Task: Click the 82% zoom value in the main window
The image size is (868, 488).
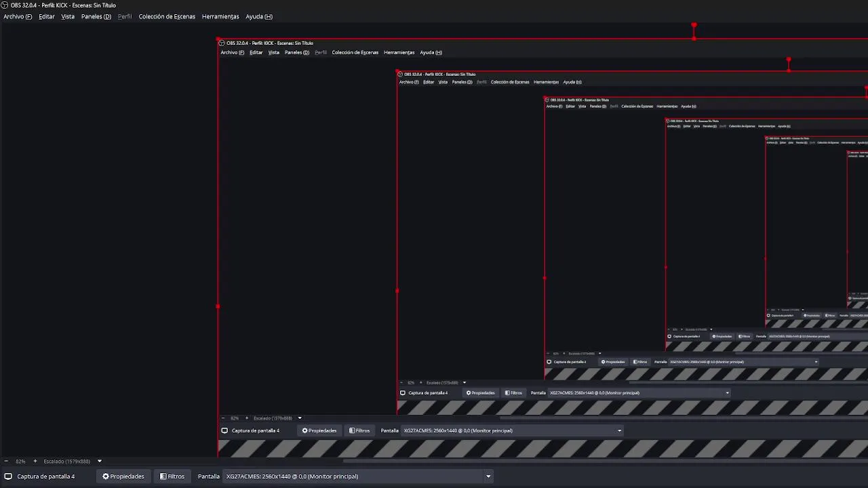Action: click(20, 462)
